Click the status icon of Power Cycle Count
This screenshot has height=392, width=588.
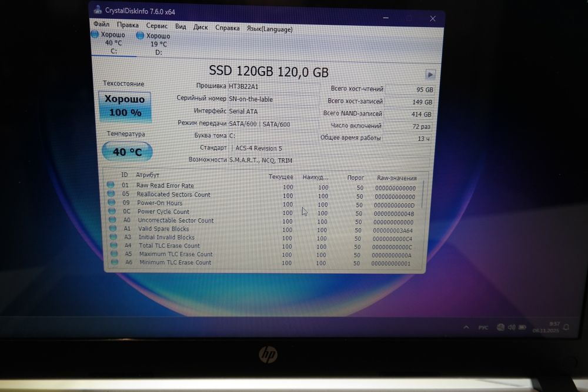112,210
